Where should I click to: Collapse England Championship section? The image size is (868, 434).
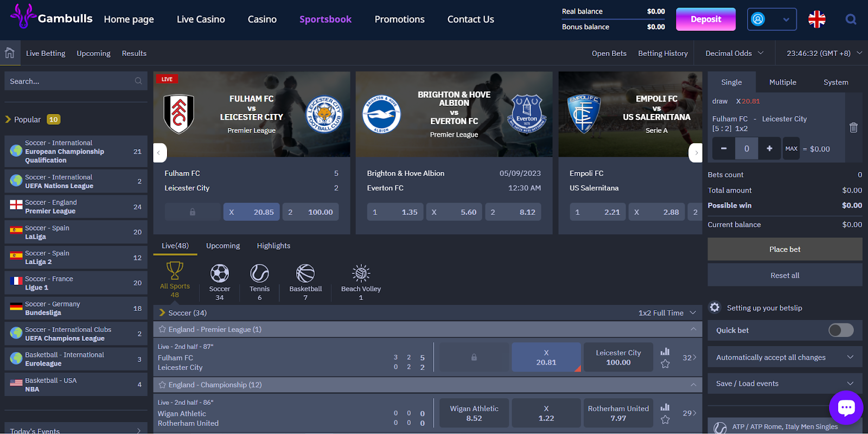(693, 385)
